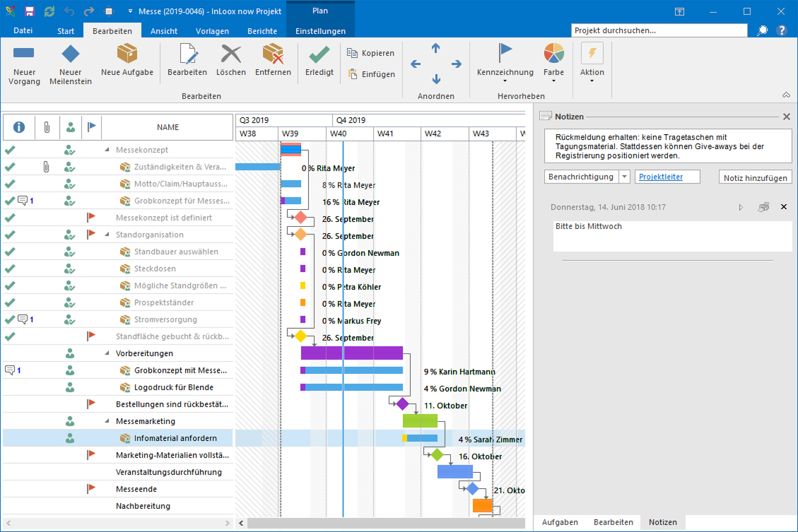
Task: Toggle done checkmark for Steckdosen row
Action: coord(10,269)
